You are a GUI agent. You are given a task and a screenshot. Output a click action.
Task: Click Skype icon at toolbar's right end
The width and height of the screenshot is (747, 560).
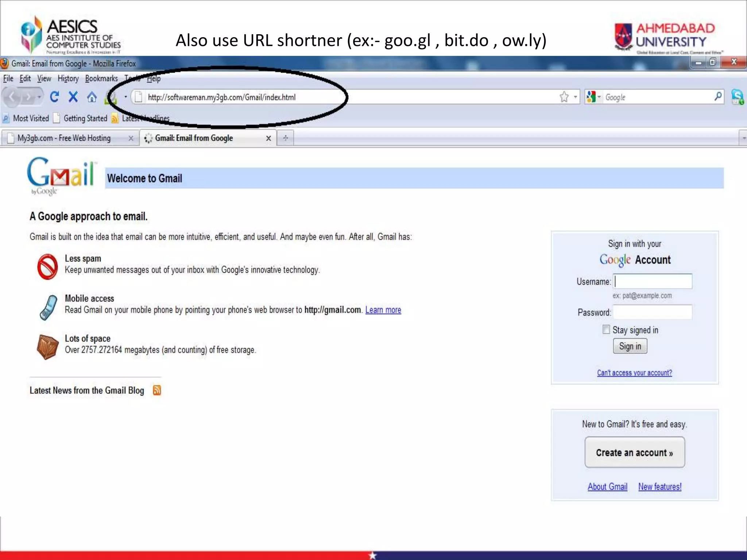click(x=737, y=97)
